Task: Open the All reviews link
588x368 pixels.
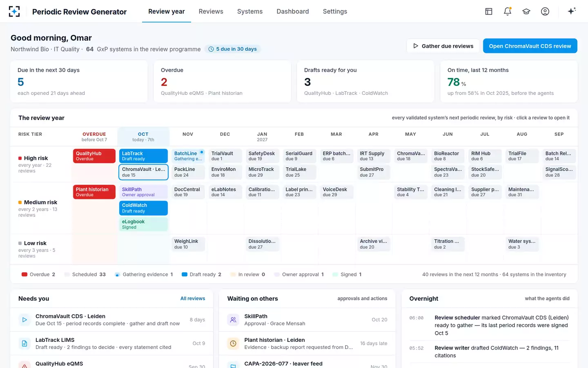Action: point(193,298)
